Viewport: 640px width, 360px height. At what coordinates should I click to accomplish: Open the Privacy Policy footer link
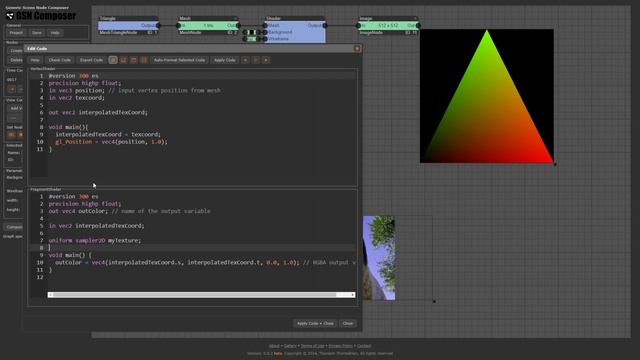[x=340, y=346]
